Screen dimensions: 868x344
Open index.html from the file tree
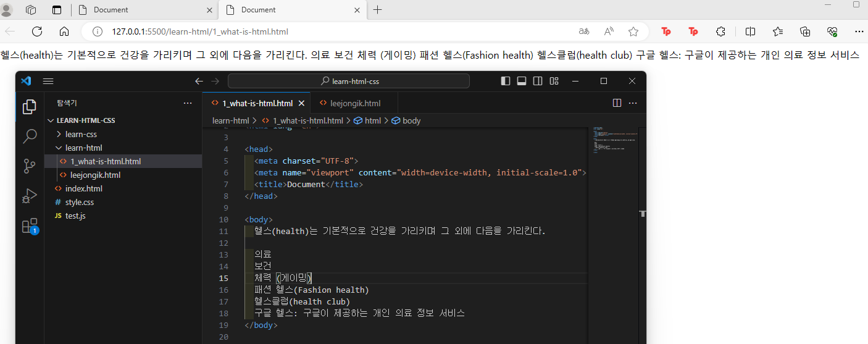tap(84, 188)
